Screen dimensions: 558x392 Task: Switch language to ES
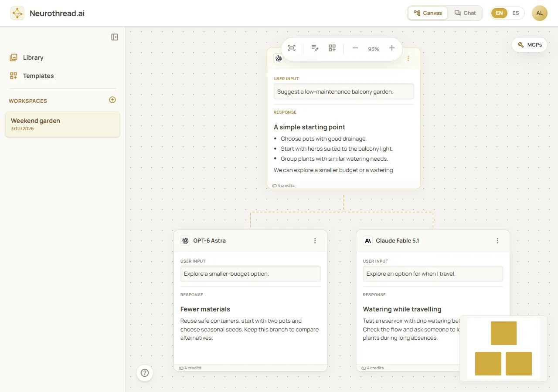(x=516, y=13)
